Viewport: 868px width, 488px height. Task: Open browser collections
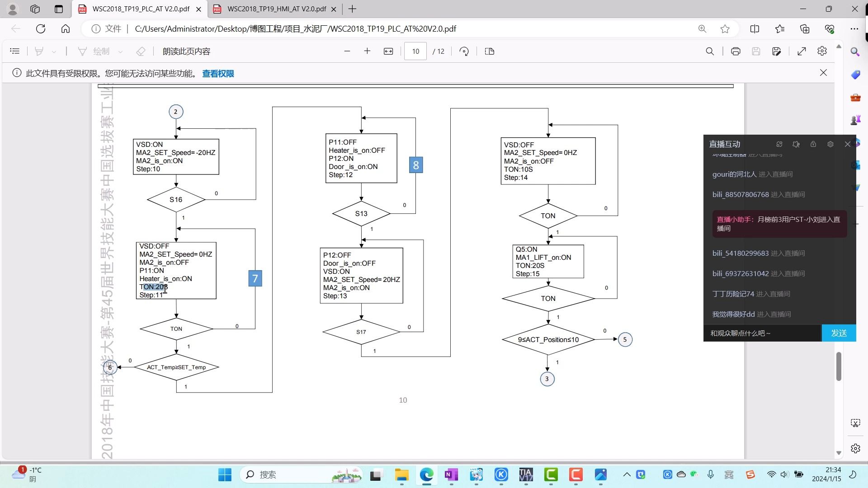point(805,29)
